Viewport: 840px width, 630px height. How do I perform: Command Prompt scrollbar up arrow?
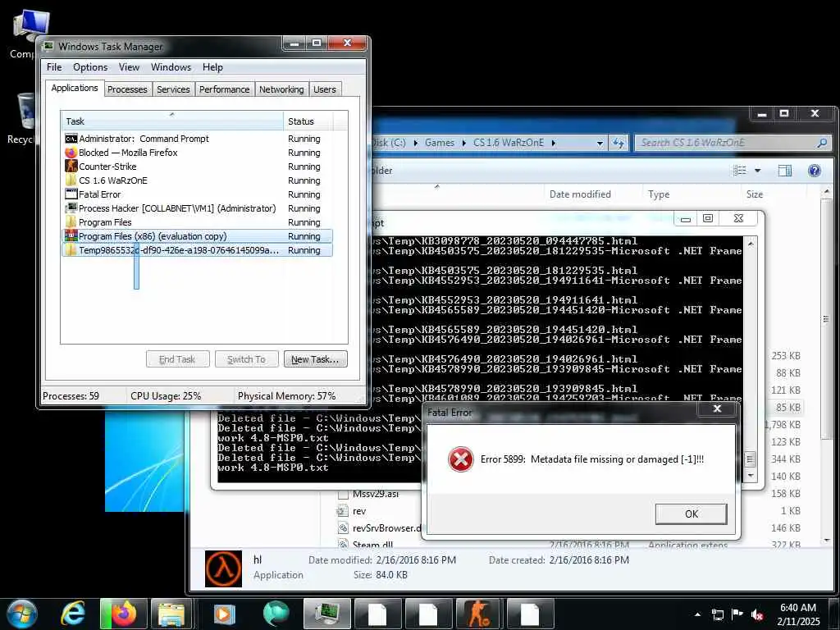click(751, 244)
